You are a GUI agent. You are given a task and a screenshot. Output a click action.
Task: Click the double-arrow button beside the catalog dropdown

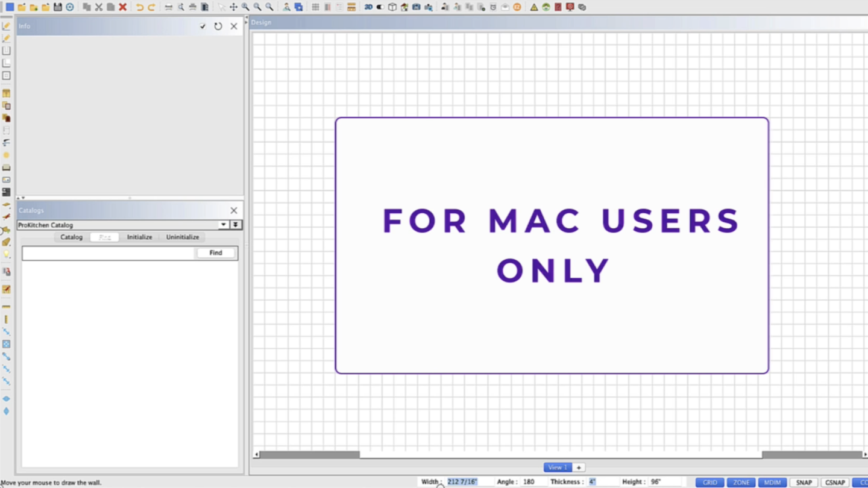tap(236, 225)
